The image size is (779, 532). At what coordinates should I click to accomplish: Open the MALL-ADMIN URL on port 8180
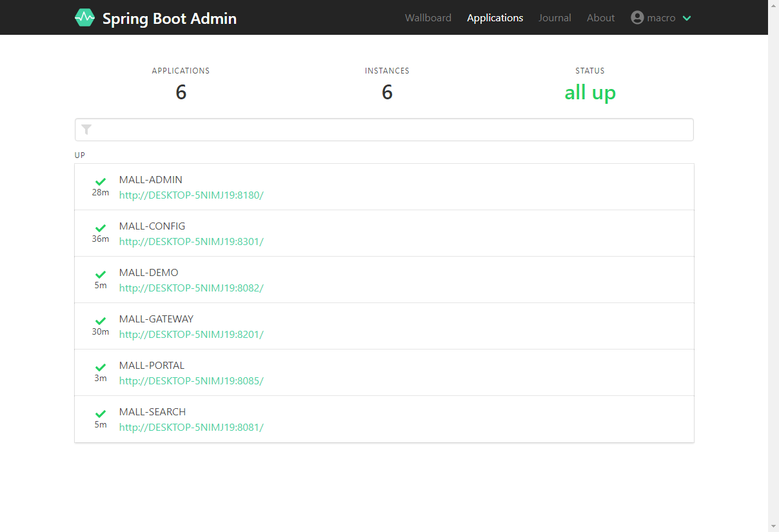(191, 195)
